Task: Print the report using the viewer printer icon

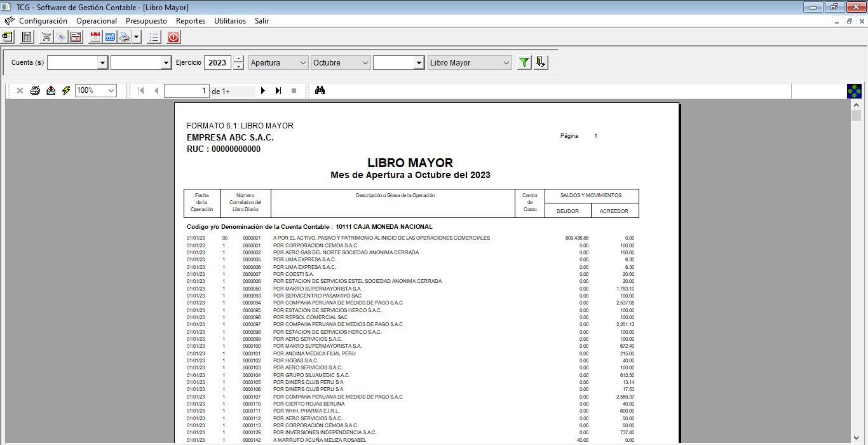Action: (36, 91)
